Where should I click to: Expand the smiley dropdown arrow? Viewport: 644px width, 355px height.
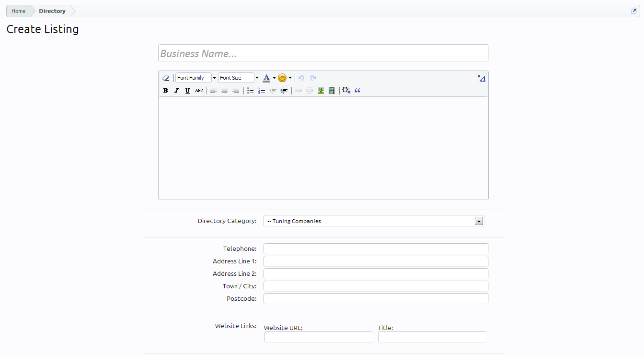click(290, 78)
